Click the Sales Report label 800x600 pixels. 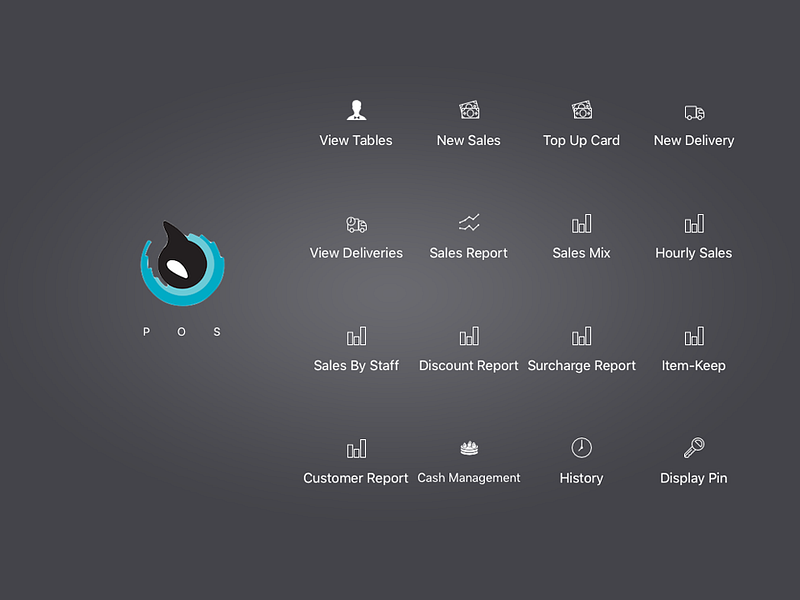(x=469, y=254)
